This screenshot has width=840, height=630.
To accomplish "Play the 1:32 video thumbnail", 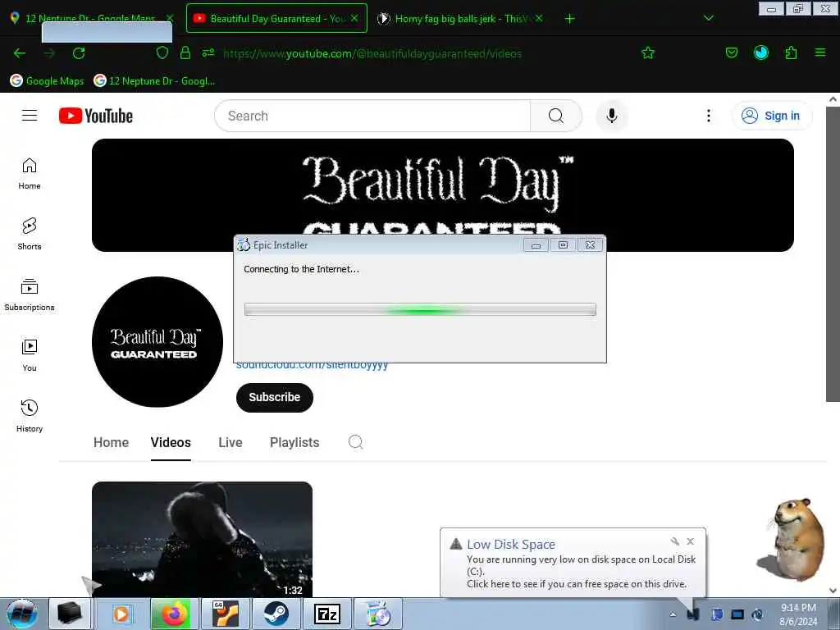I will click(x=202, y=539).
